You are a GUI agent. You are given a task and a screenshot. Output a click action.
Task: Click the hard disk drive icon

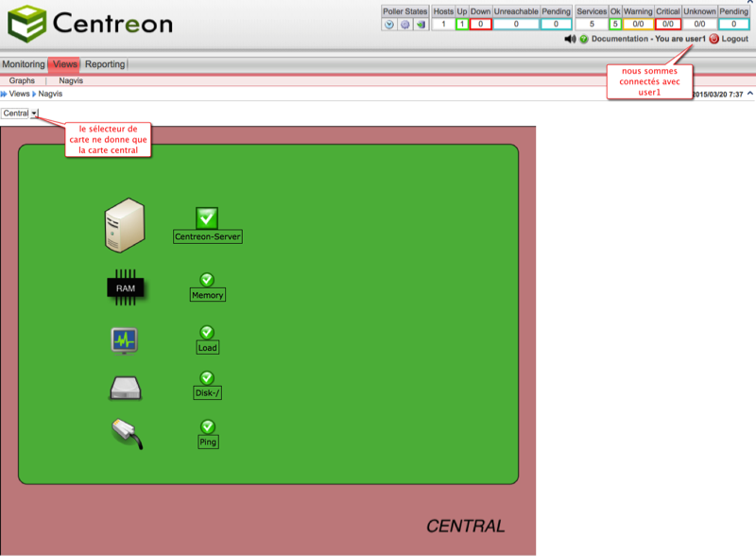tap(125, 387)
